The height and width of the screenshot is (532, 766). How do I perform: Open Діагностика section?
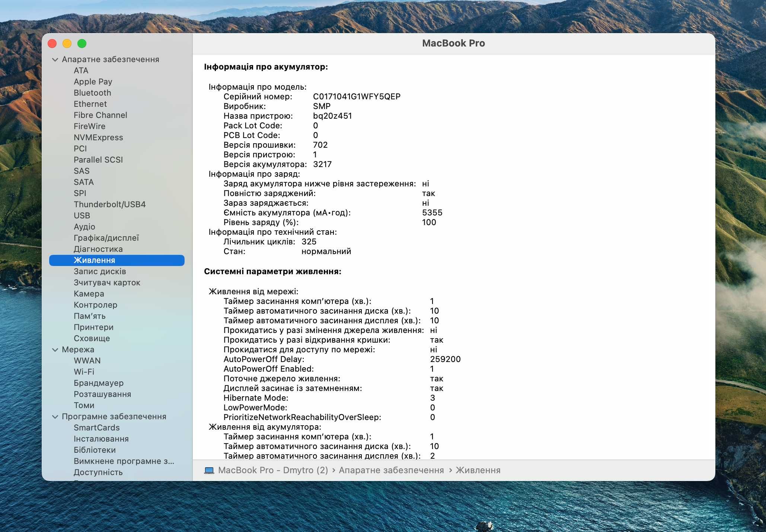(98, 249)
